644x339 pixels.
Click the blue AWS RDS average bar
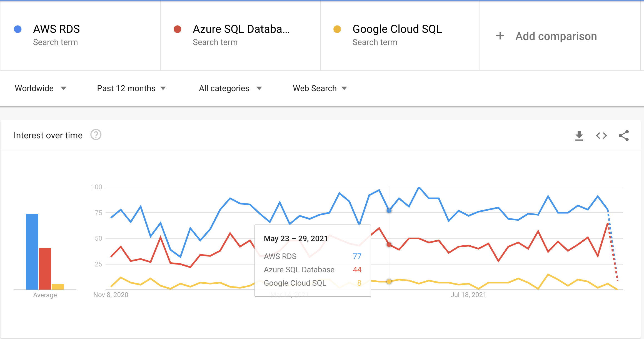tap(32, 251)
